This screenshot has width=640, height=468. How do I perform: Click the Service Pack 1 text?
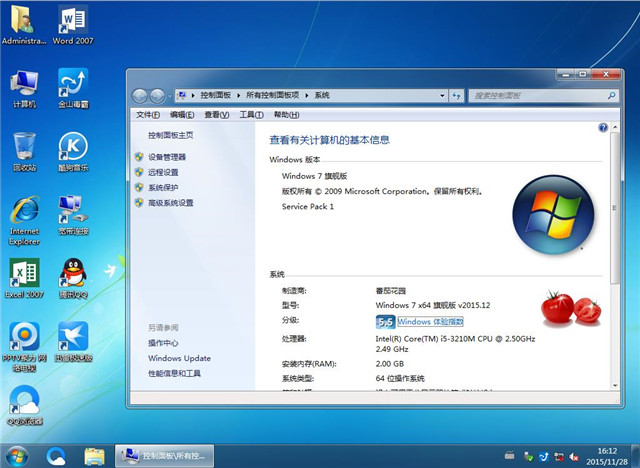pyautogui.click(x=308, y=206)
